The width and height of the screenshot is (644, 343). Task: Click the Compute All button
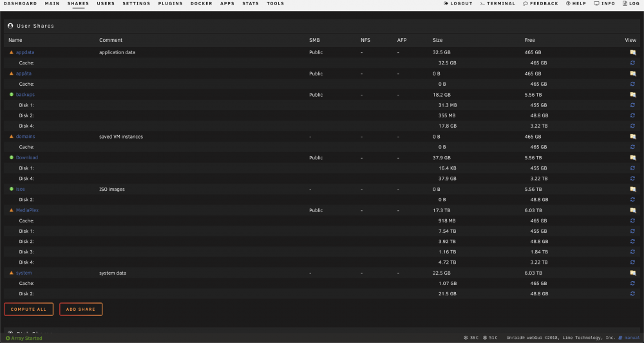[x=28, y=309]
